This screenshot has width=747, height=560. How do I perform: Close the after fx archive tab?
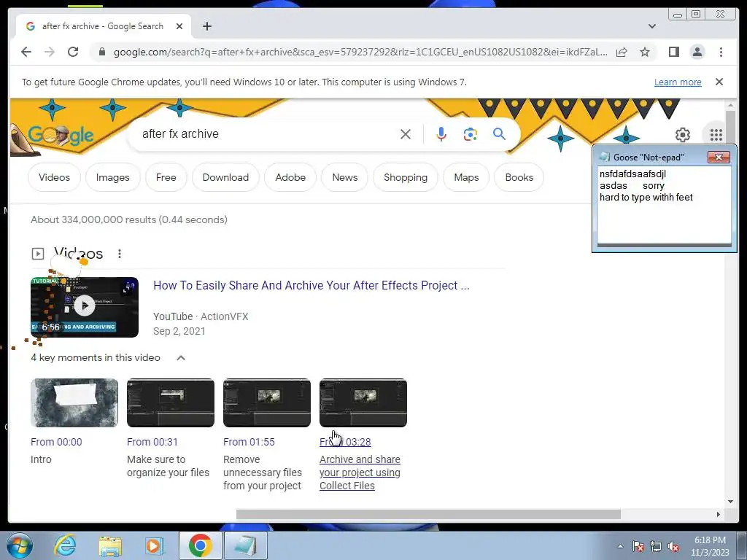(x=179, y=26)
